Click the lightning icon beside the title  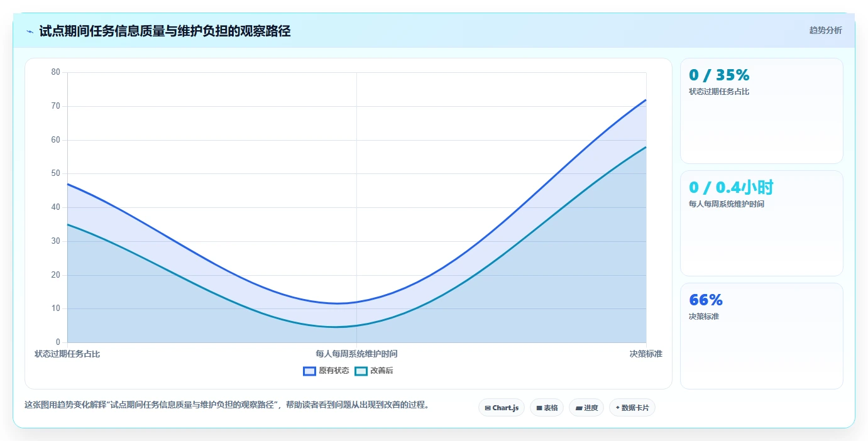pos(30,31)
